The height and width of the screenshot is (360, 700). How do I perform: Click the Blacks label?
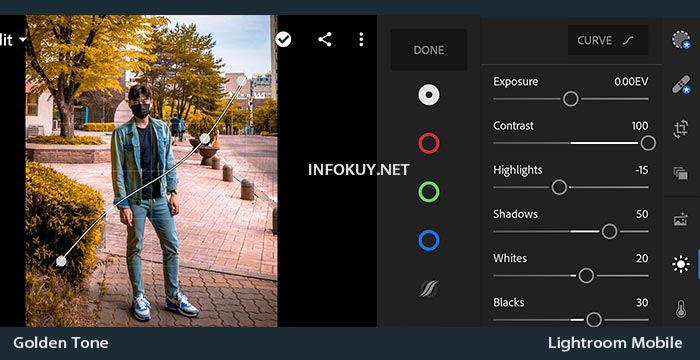tap(509, 303)
